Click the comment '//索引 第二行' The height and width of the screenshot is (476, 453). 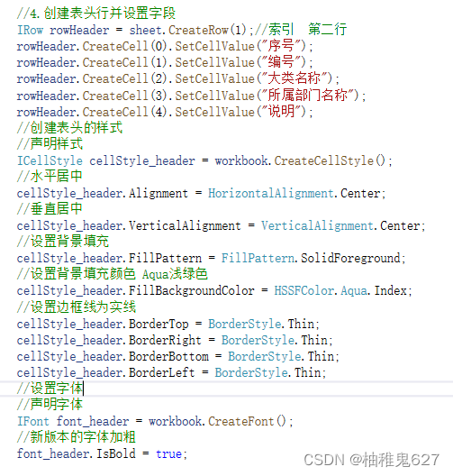click(x=301, y=30)
